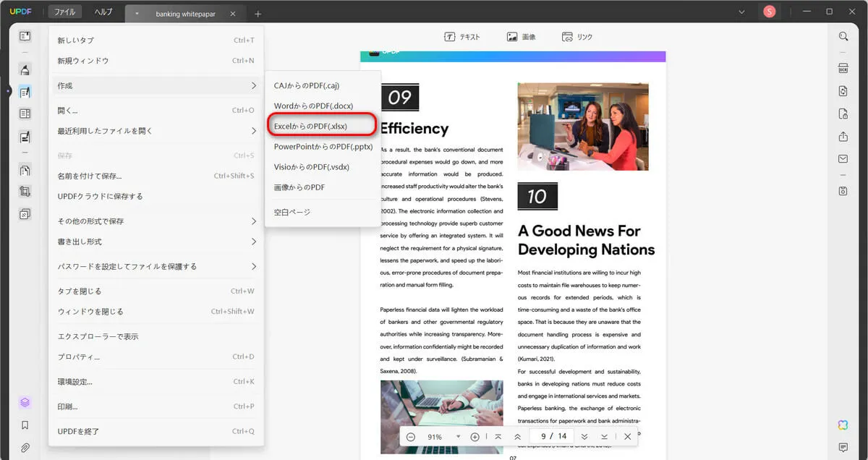Select タブを閉じる menu item
This screenshot has height=460, width=868.
click(156, 291)
